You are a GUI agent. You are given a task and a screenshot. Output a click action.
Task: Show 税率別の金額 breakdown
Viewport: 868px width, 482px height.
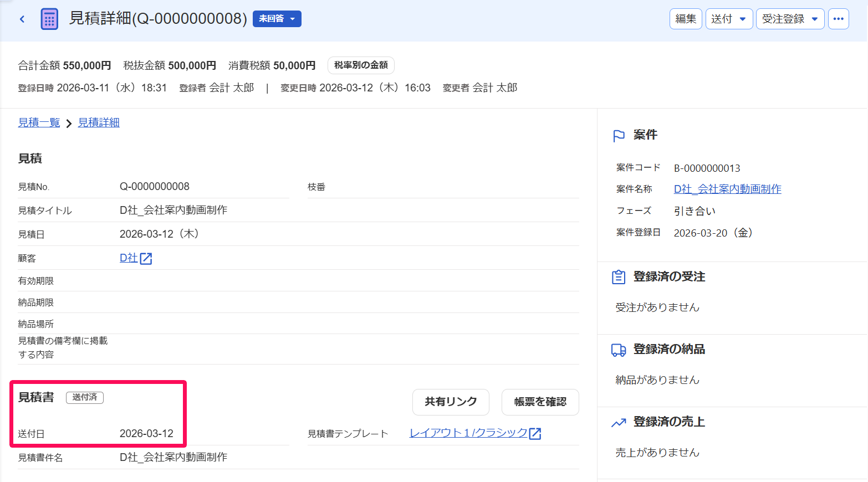(x=361, y=65)
